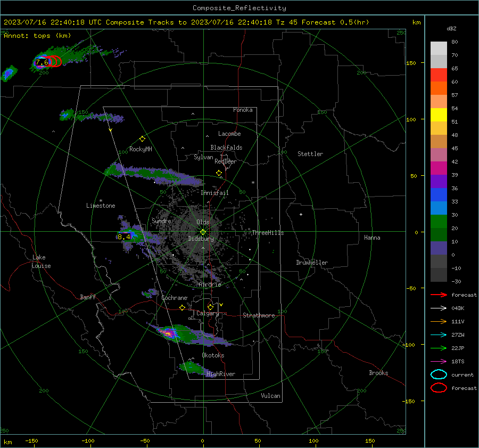Click the Okotoks label

point(213,355)
